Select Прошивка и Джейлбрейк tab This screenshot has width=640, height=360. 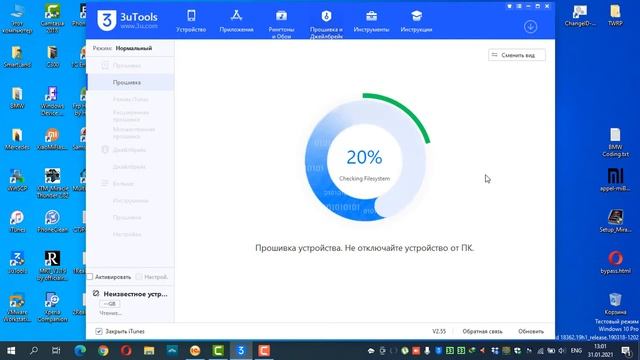(326, 24)
